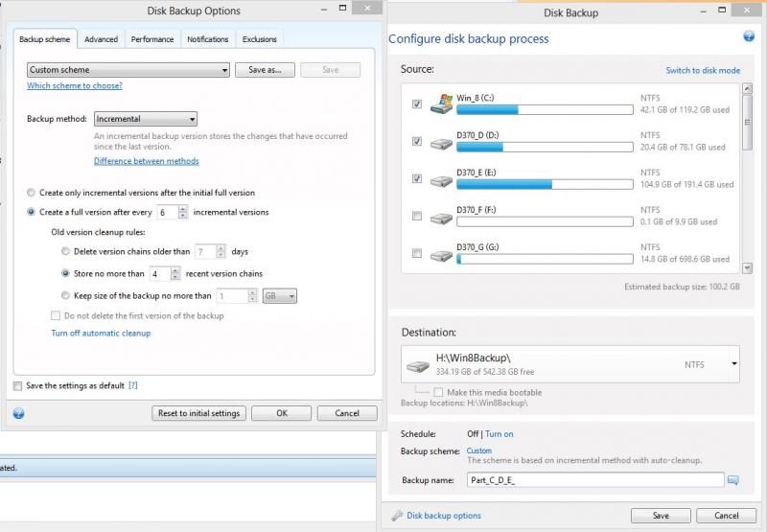Screen dimensions: 767x532
Task: Enable Save the settings as default
Action: [18, 385]
